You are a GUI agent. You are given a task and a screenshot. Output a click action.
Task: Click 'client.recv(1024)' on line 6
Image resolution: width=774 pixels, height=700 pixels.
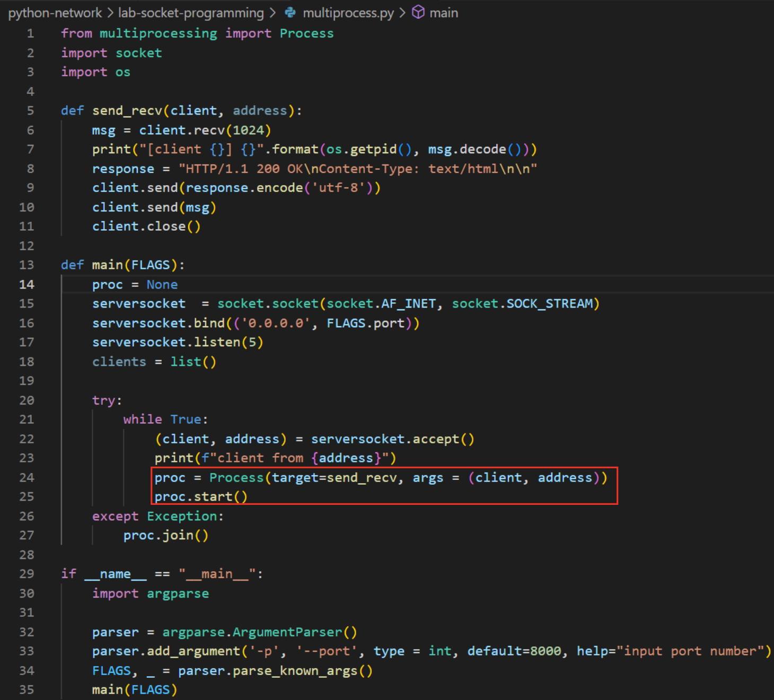tap(205, 130)
